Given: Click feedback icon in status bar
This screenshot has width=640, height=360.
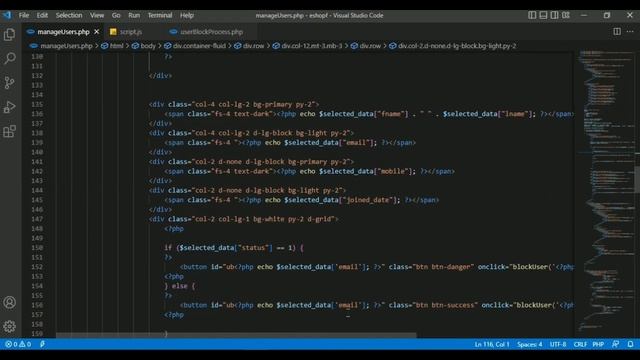Looking at the screenshot, I should click(616, 344).
